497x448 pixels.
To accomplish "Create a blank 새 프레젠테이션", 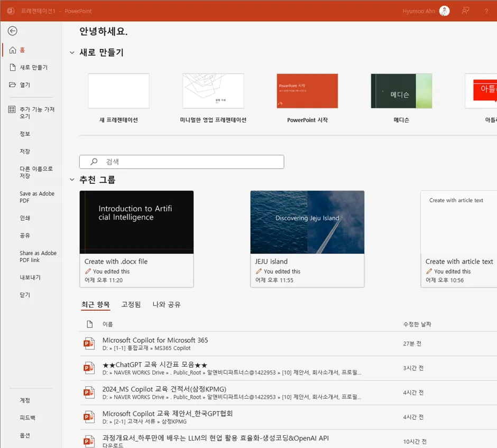I will pos(118,91).
